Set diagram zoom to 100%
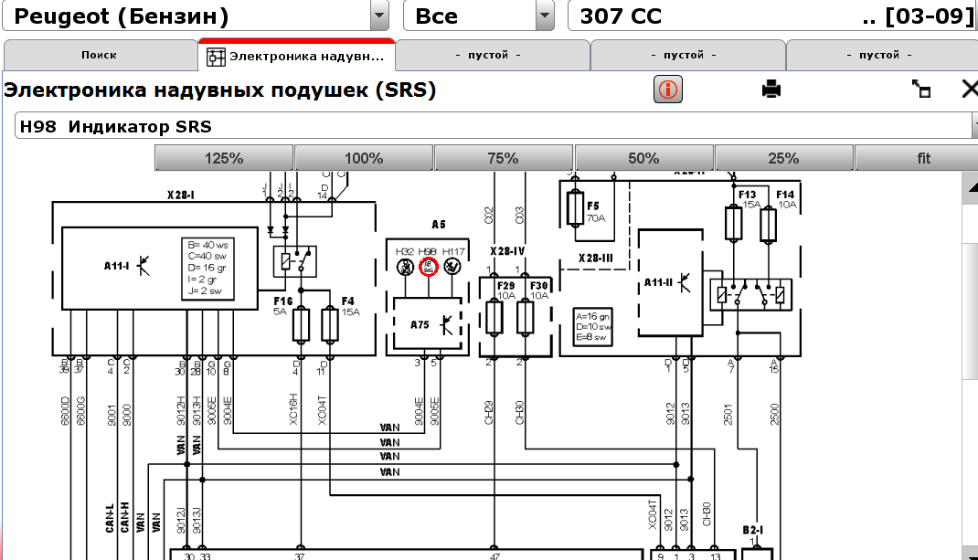Screen dimensions: 978x560 pos(364,158)
